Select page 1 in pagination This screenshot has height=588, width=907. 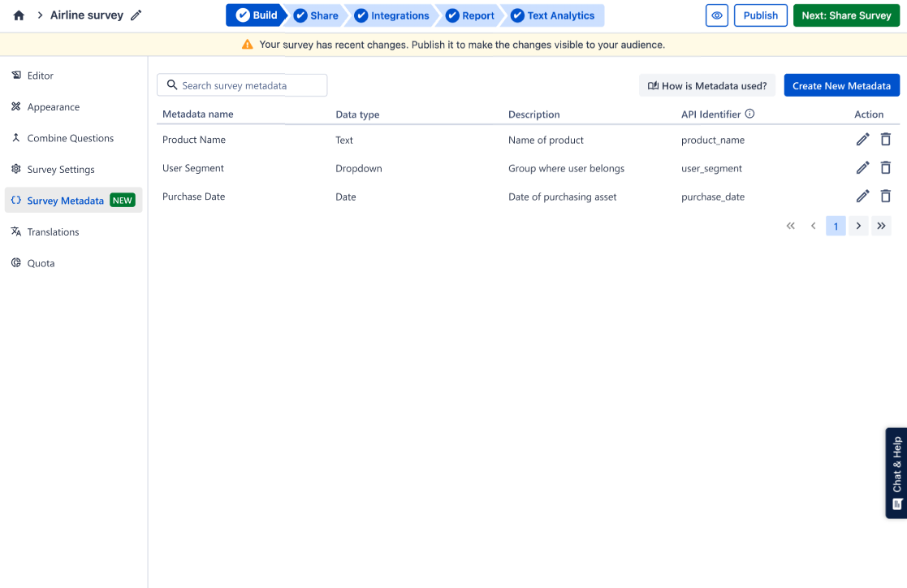point(836,226)
